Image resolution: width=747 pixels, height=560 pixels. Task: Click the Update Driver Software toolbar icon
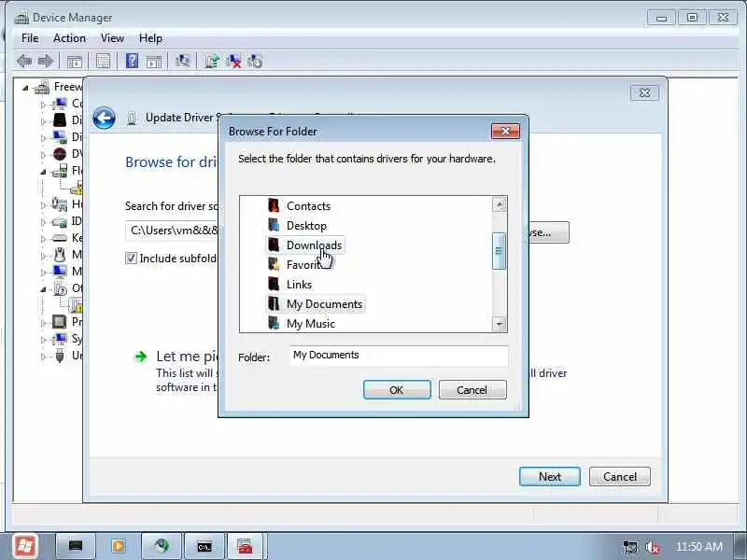tap(212, 61)
